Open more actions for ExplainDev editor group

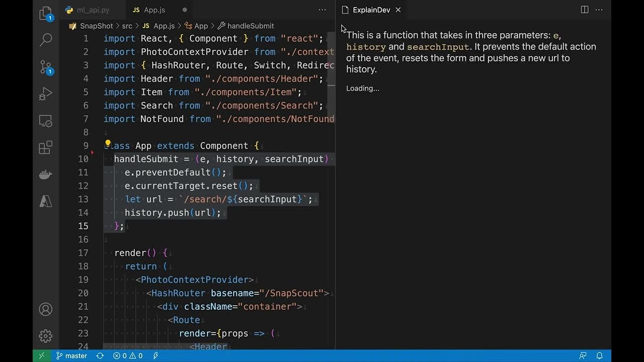599,10
